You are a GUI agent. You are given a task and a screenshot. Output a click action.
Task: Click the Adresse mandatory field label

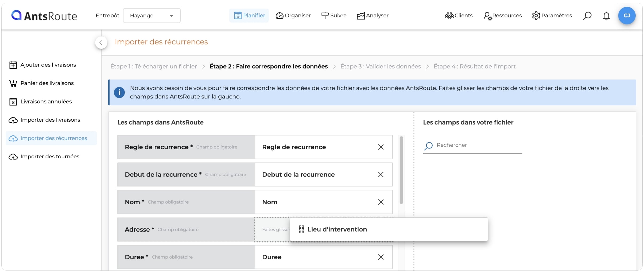[x=186, y=229]
